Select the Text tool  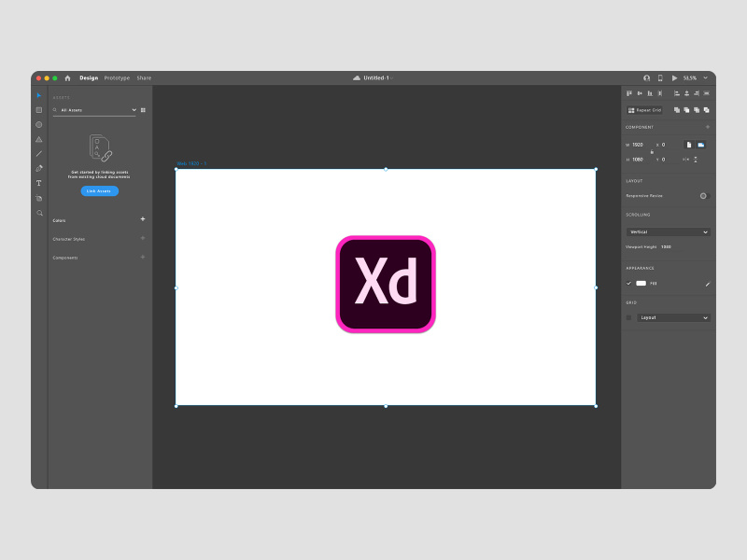point(39,183)
